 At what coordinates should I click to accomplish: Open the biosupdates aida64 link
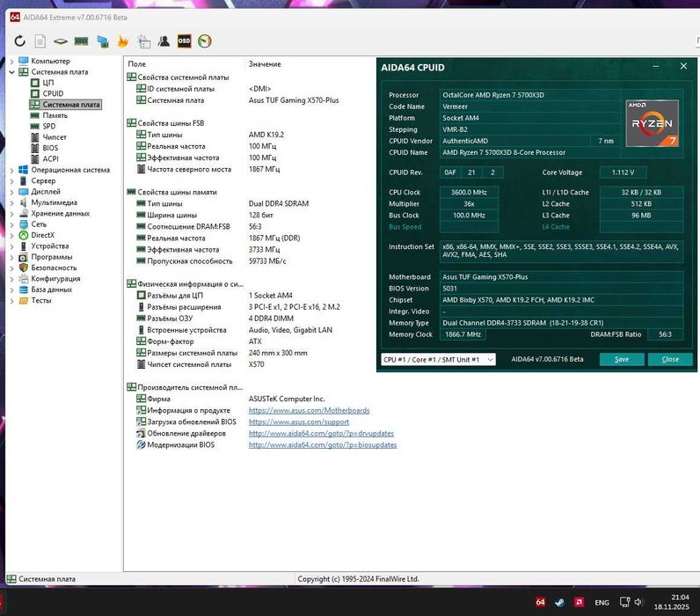pyautogui.click(x=323, y=445)
